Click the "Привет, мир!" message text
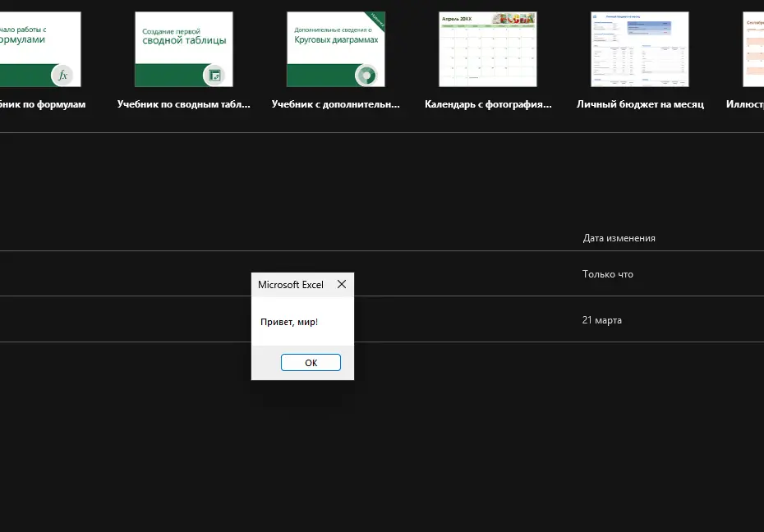 pos(289,322)
